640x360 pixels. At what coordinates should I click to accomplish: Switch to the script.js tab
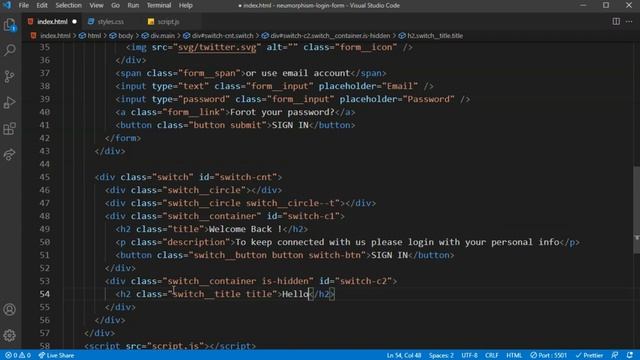tap(168, 22)
